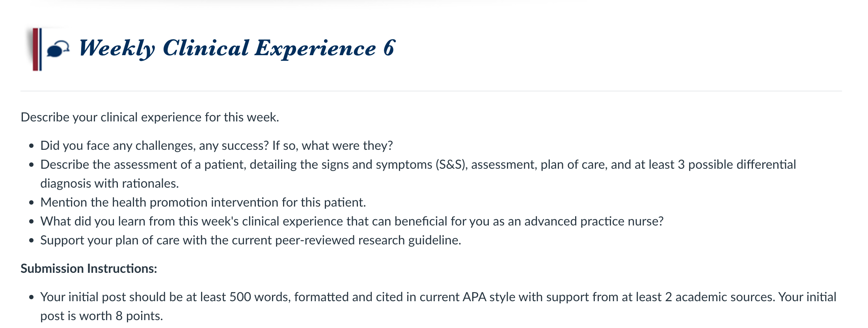Click the word "Experience" in the title

click(x=315, y=48)
